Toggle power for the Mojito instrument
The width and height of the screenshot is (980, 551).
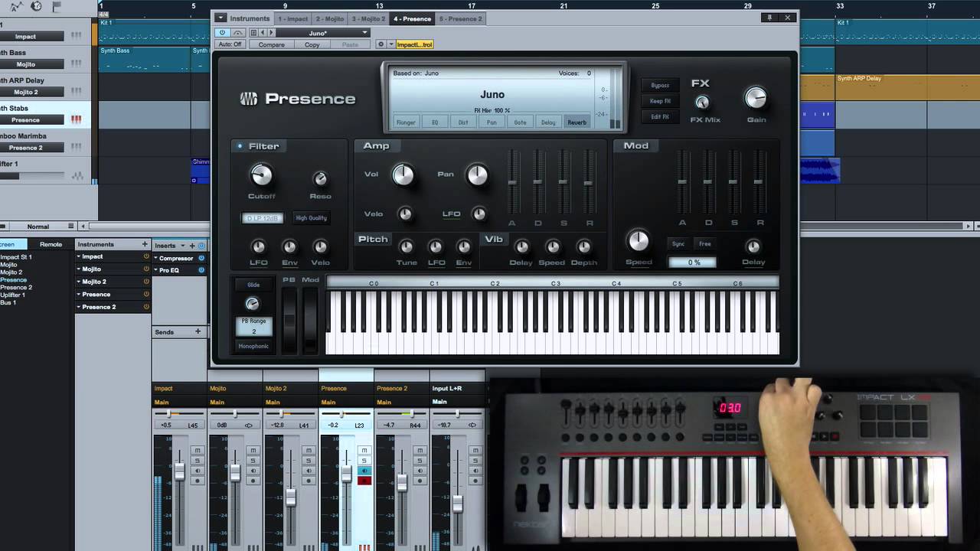click(146, 269)
